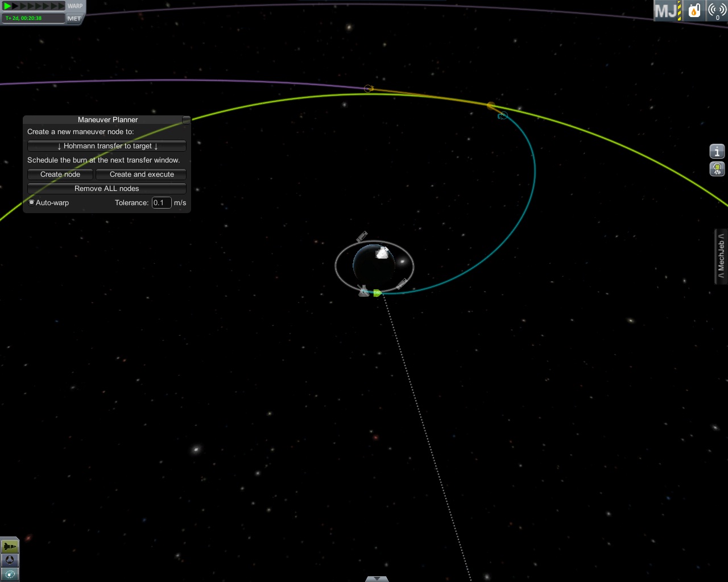Select the docking mode circular icon
728x582 pixels.
[10, 560]
